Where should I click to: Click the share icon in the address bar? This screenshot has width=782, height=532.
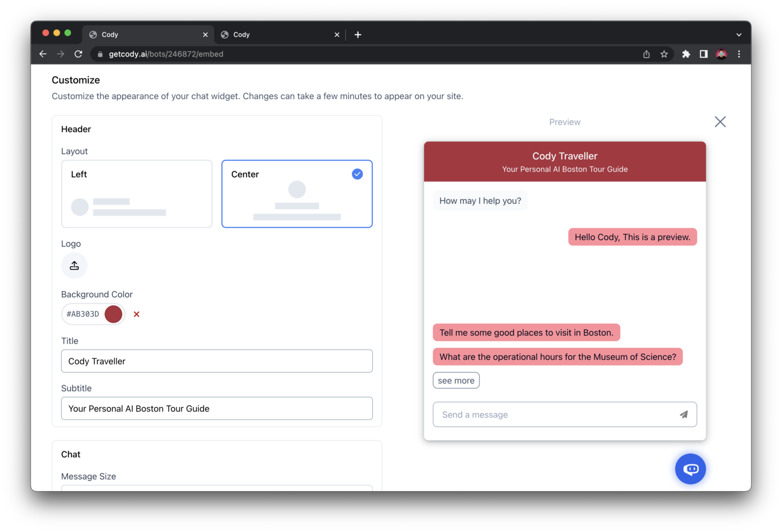646,54
